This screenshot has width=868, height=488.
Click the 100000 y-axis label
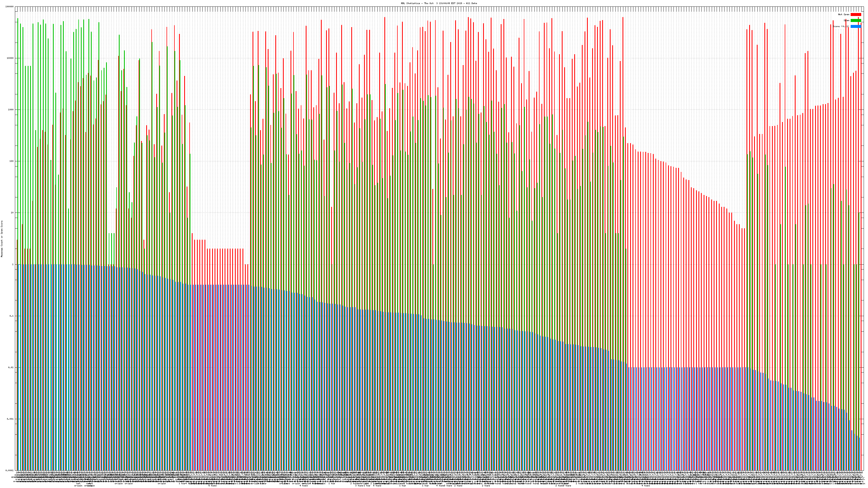pos(10,7)
